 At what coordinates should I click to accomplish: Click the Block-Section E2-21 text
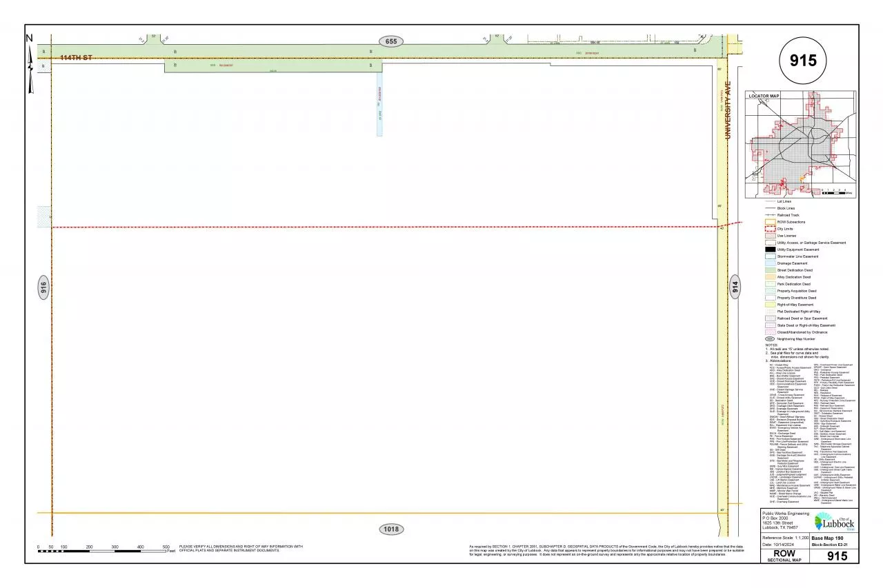831,545
